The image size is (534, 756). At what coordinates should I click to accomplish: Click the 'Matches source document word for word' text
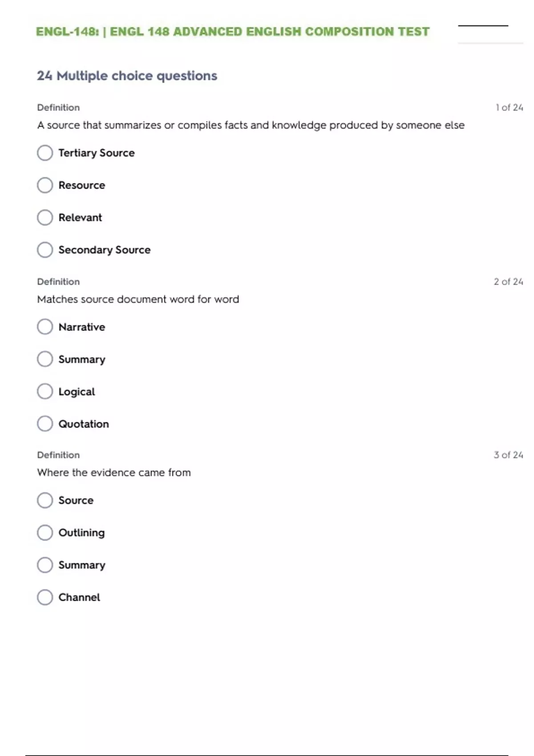138,299
